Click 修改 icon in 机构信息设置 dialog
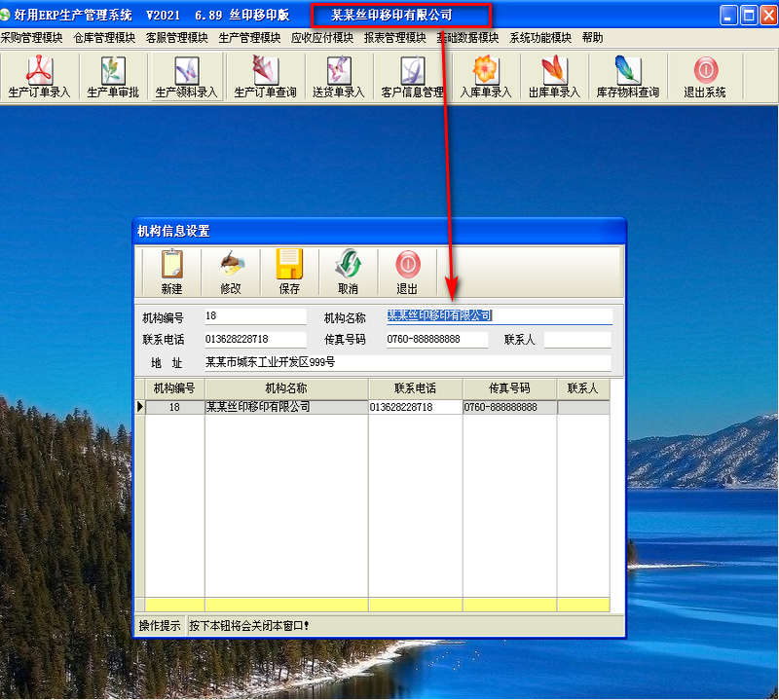 click(231, 272)
